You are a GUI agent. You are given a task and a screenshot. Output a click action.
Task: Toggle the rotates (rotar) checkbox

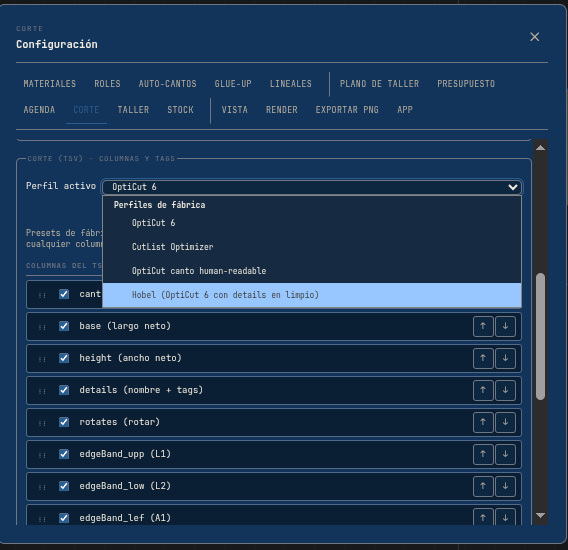(x=64, y=422)
